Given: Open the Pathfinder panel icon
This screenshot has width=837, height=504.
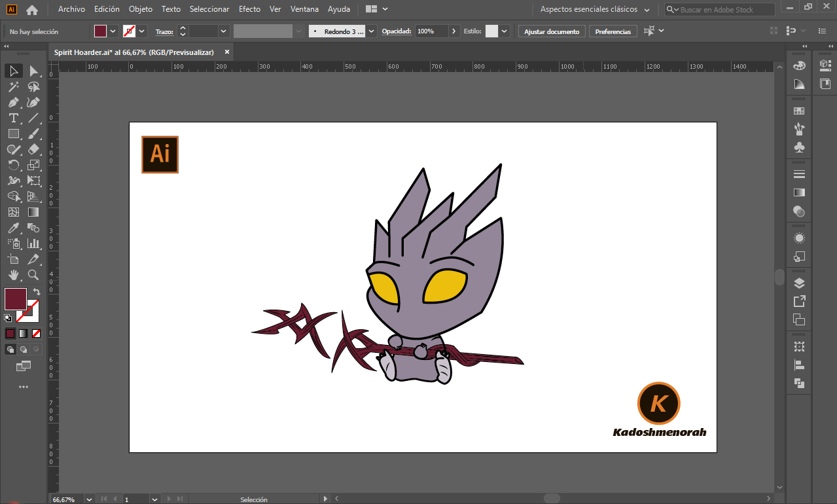Looking at the screenshot, I should pyautogui.click(x=798, y=384).
